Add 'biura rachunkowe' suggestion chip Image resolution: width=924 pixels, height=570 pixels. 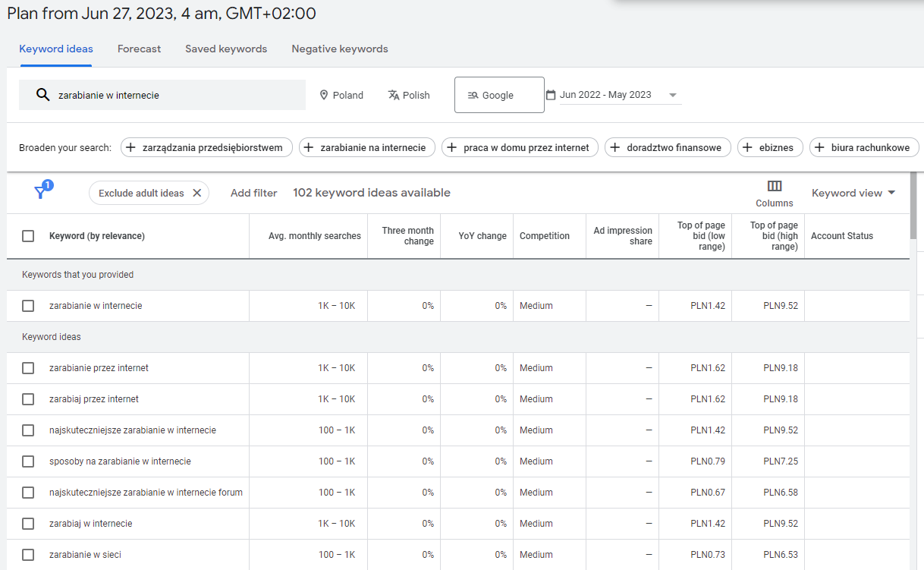pyautogui.click(x=863, y=147)
